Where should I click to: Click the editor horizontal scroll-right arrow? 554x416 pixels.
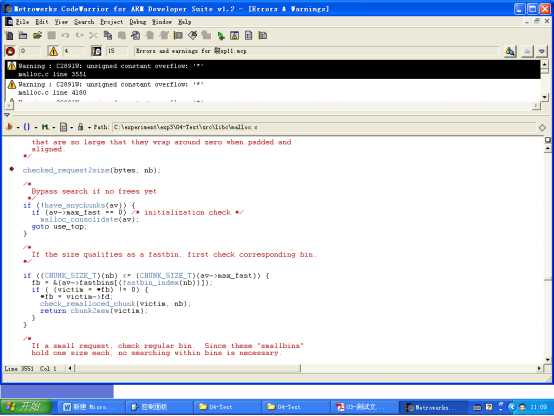(539, 368)
